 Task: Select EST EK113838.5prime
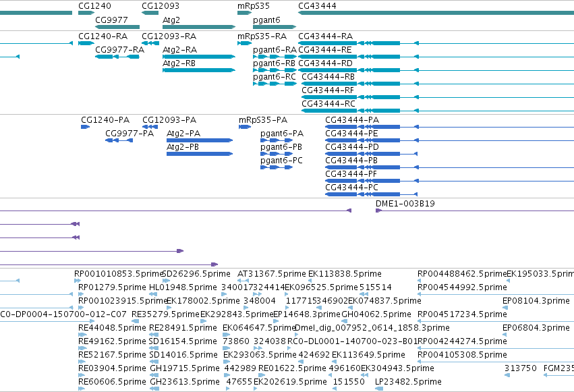(x=311, y=281)
